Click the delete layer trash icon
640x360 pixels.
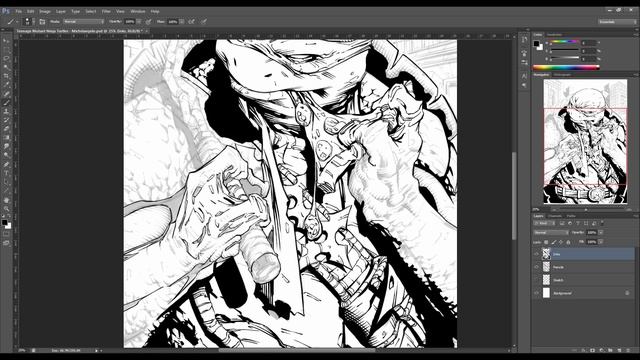[628, 350]
